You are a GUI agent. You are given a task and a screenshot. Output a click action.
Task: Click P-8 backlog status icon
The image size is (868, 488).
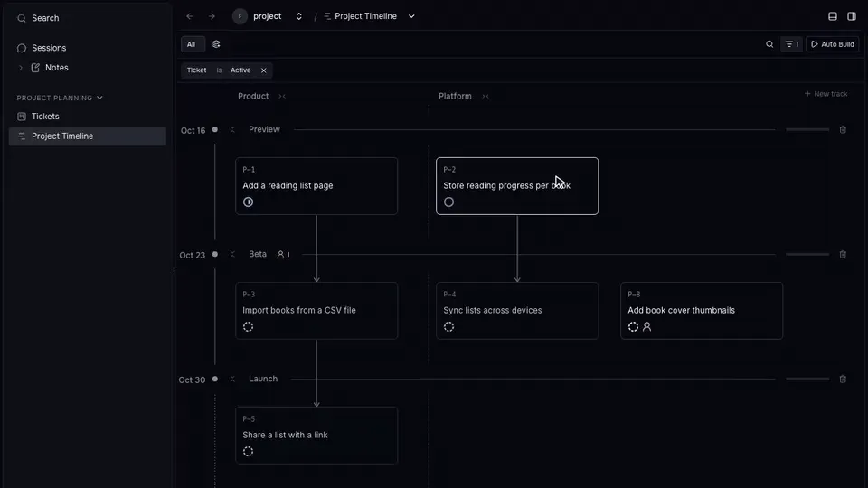coord(633,327)
